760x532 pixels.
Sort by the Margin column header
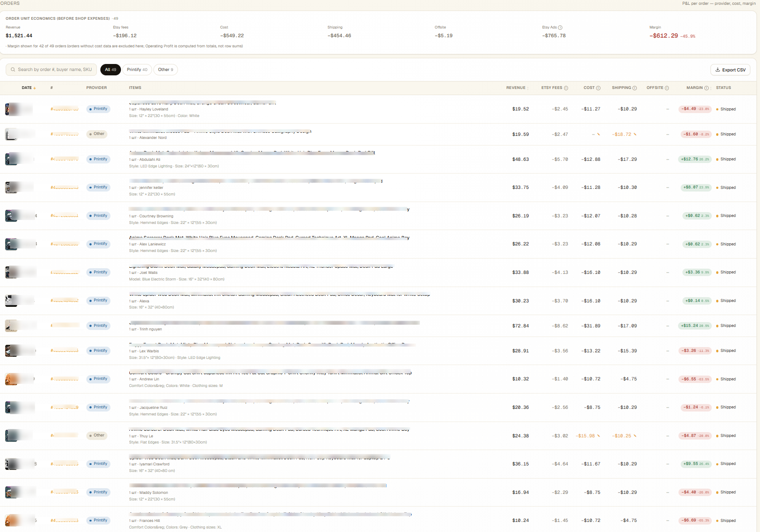pos(695,88)
